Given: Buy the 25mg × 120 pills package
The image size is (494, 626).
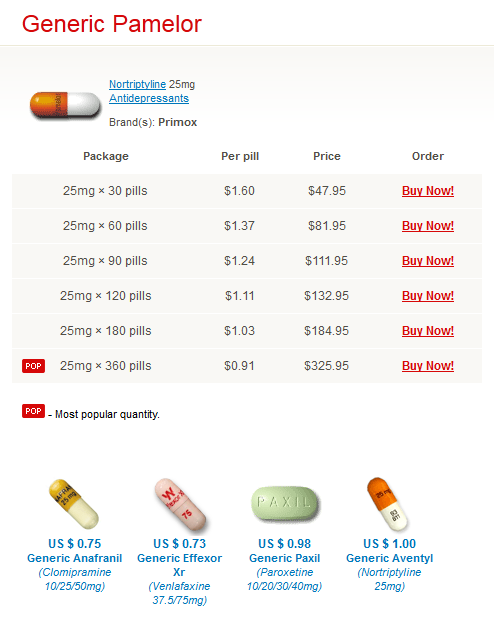Looking at the screenshot, I should [x=428, y=296].
